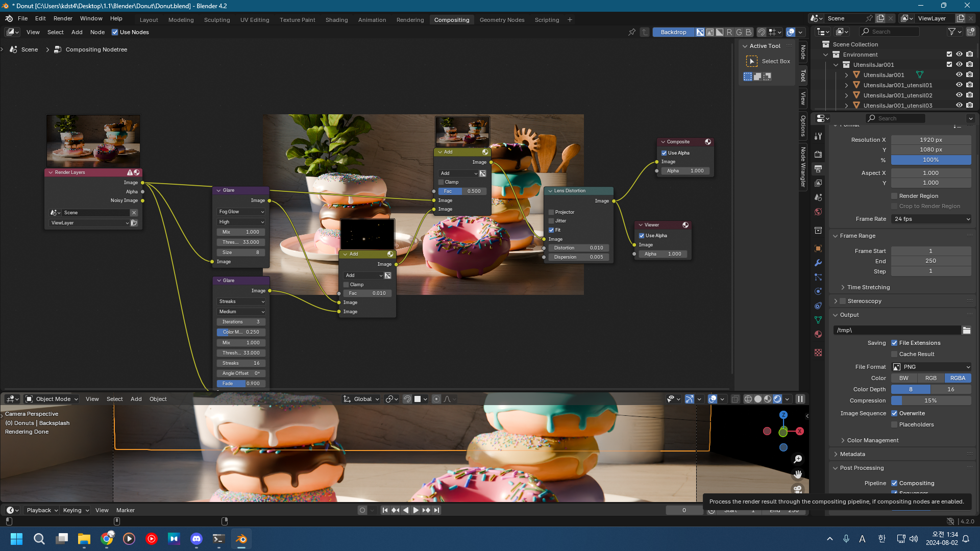
Task: Open Blender from Windows taskbar
Action: point(241,539)
